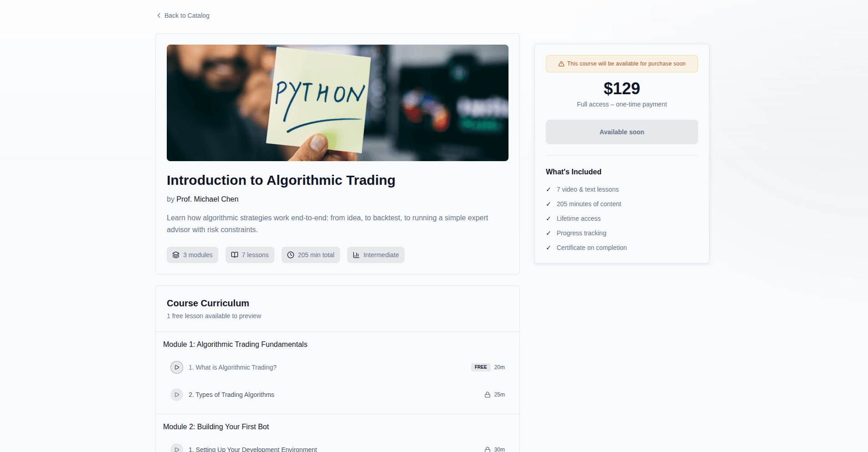Click the Introduction to Algorithmic Trading title
The height and width of the screenshot is (452, 868).
281,180
